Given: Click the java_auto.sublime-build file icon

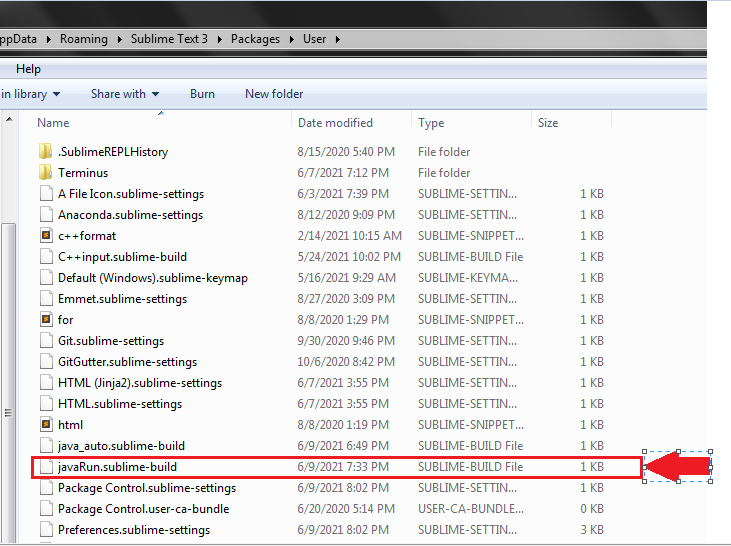Looking at the screenshot, I should [46, 445].
